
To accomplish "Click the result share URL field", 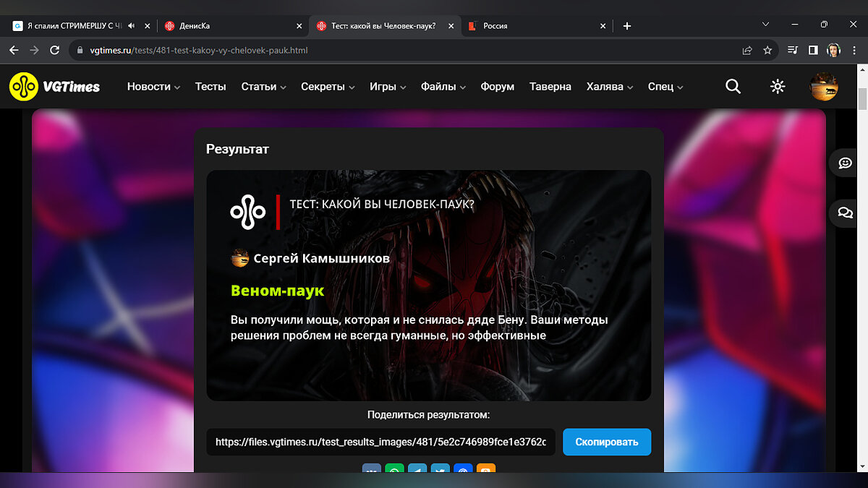I will point(380,442).
